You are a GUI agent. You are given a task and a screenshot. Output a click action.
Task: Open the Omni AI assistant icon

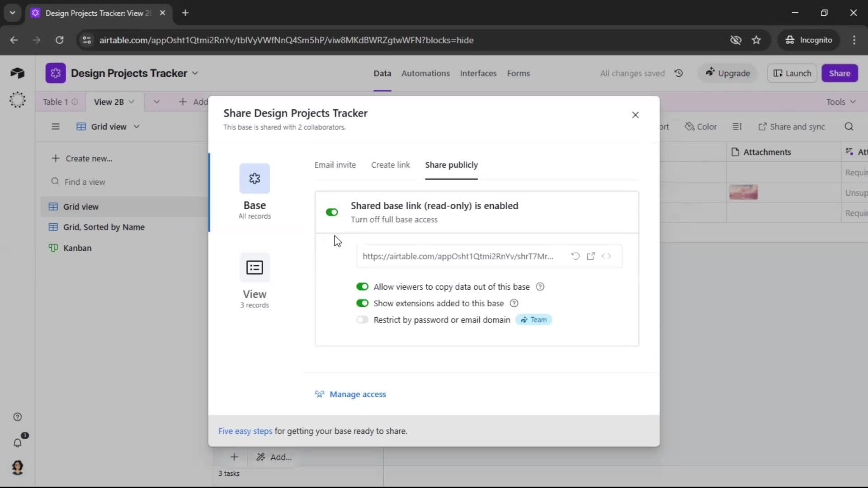click(17, 99)
